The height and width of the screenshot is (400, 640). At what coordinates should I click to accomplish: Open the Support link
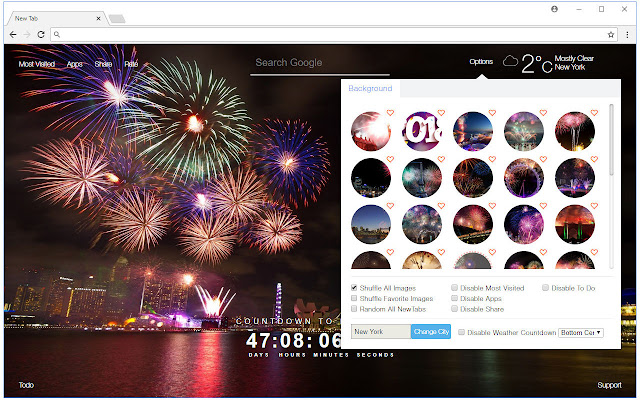pos(609,385)
